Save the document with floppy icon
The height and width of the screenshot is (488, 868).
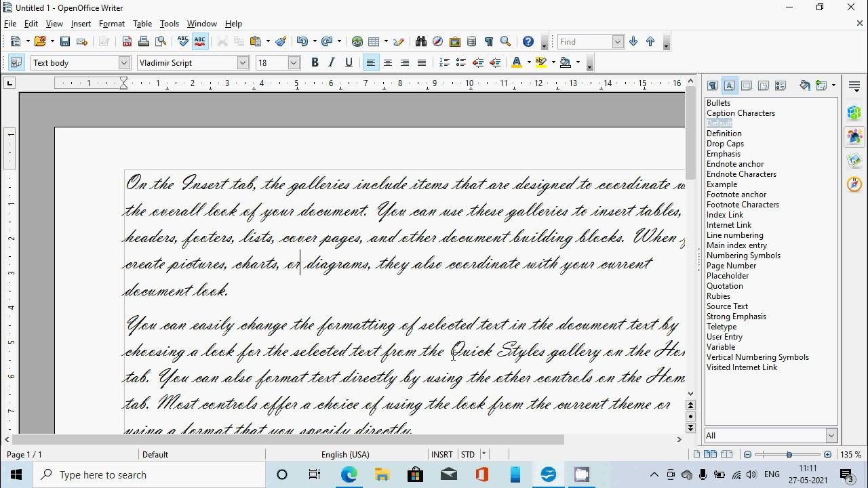pos(65,41)
